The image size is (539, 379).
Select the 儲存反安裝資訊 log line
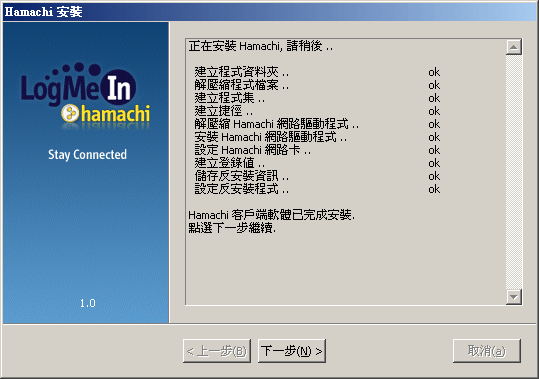[242, 176]
